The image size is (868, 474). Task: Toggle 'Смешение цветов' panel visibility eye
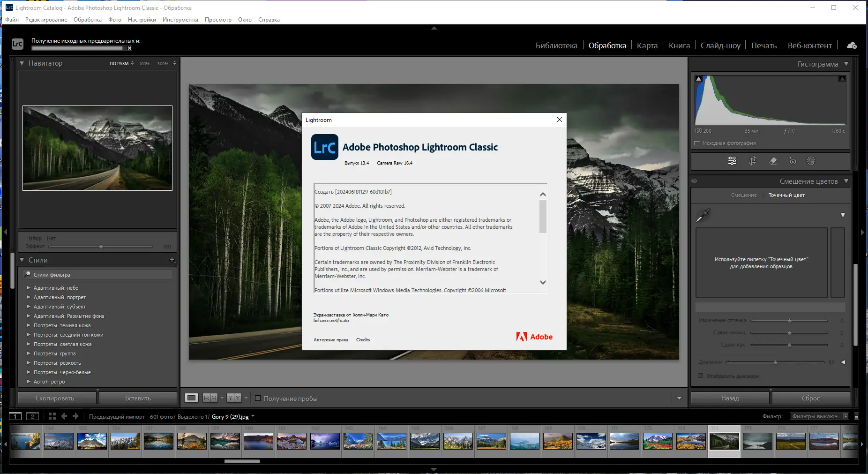(694, 181)
